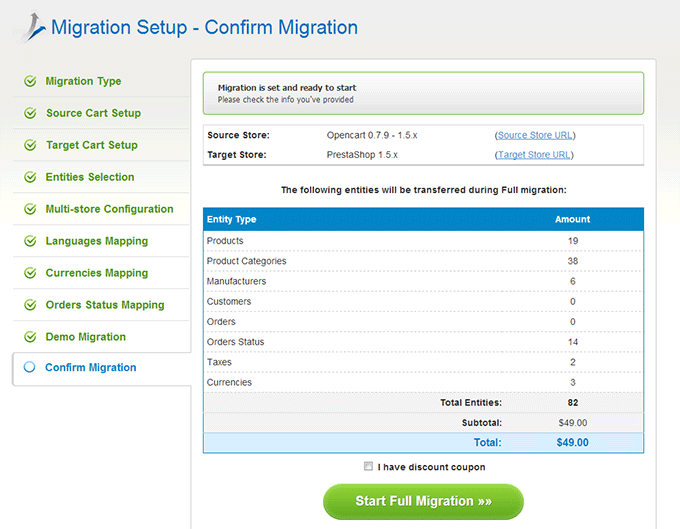Open the Entities Selection step
This screenshot has height=529, width=680.
(x=90, y=177)
